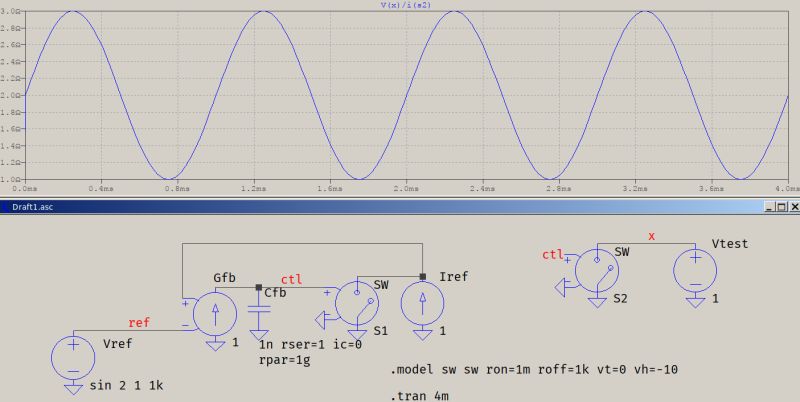This screenshot has height=402, width=800.
Task: Click the Cfb capacitor symbol
Action: [x=259, y=310]
